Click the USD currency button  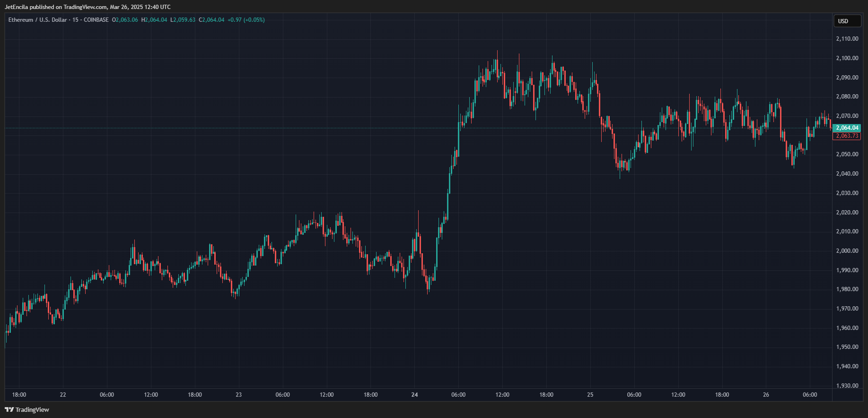click(847, 21)
